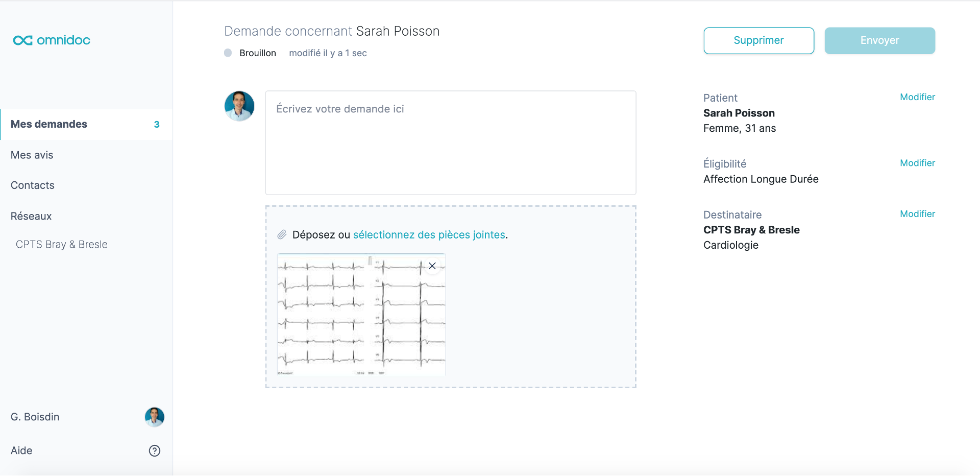Viewport: 980px width, 476px height.
Task: Focus the Écrivez votre demande ici field
Action: [451, 142]
